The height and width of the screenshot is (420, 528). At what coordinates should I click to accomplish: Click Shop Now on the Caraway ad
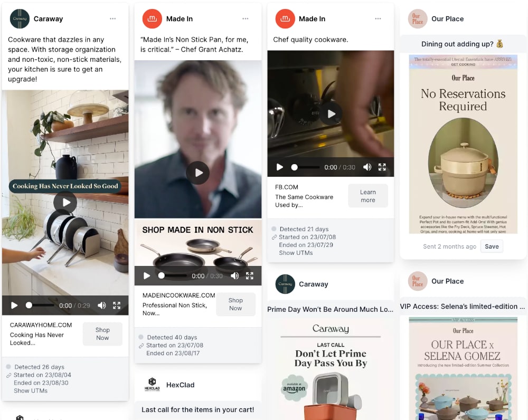click(102, 334)
